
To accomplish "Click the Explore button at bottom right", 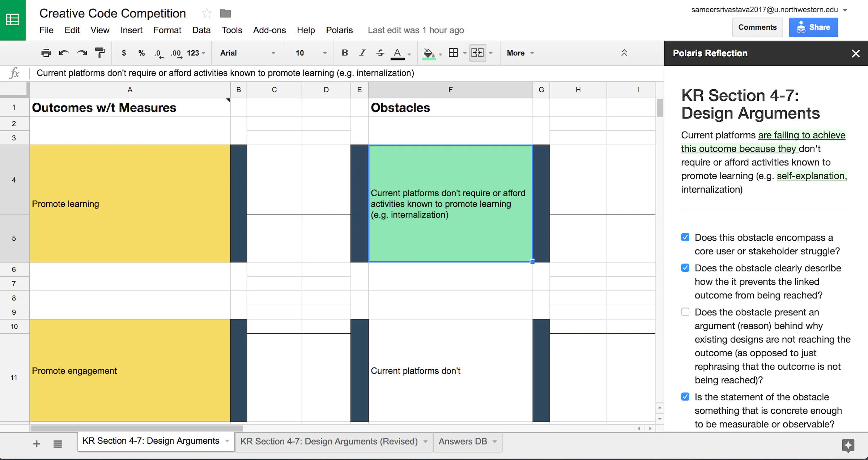I will pyautogui.click(x=848, y=445).
